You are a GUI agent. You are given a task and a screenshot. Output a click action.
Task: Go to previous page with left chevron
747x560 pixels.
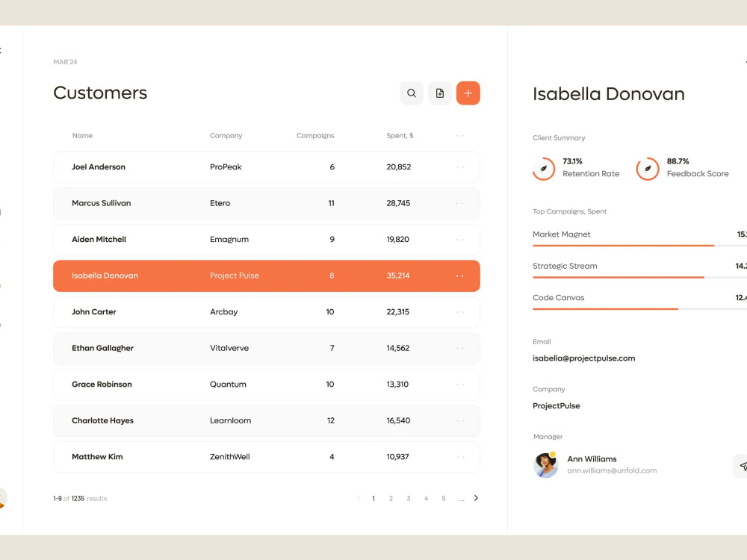(359, 498)
